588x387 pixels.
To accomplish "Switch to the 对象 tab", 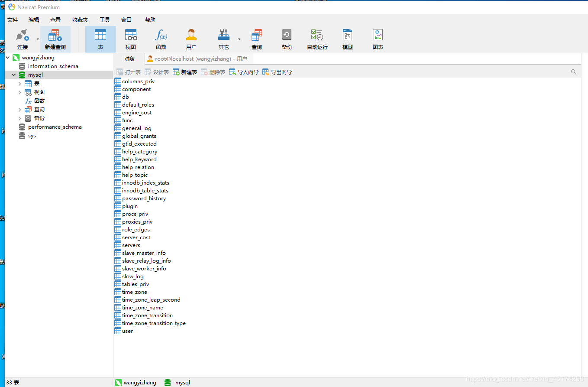I will tap(129, 59).
